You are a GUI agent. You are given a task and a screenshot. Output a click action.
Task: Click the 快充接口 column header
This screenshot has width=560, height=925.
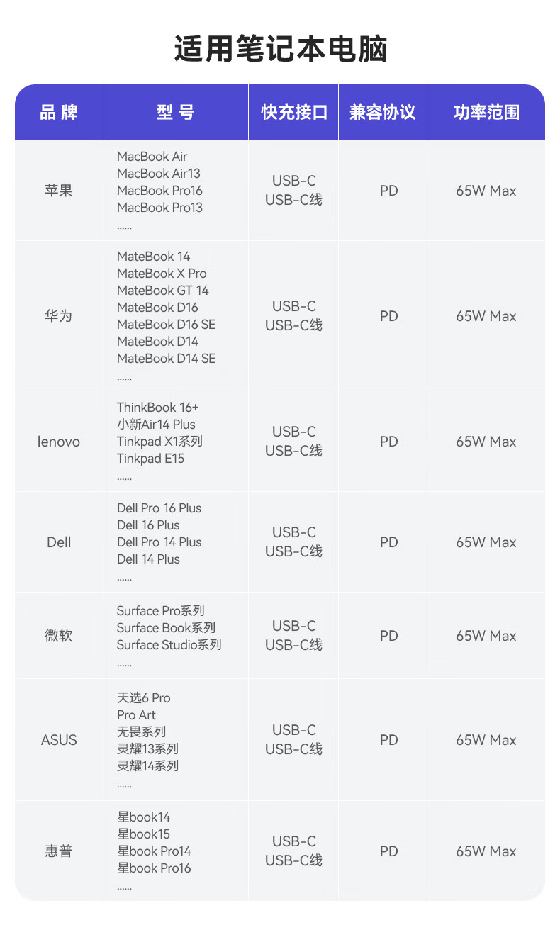point(293,112)
